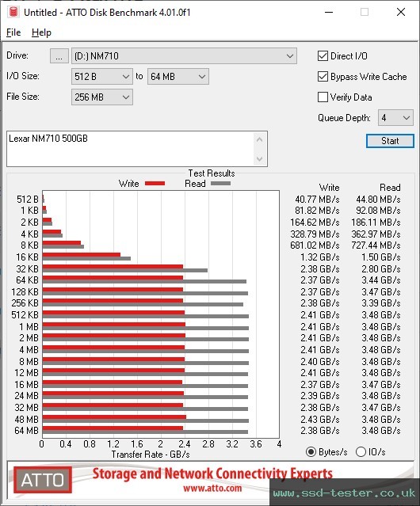The image size is (420, 506).
Task: Click the gray Read legend swatch
Action: 221,183
